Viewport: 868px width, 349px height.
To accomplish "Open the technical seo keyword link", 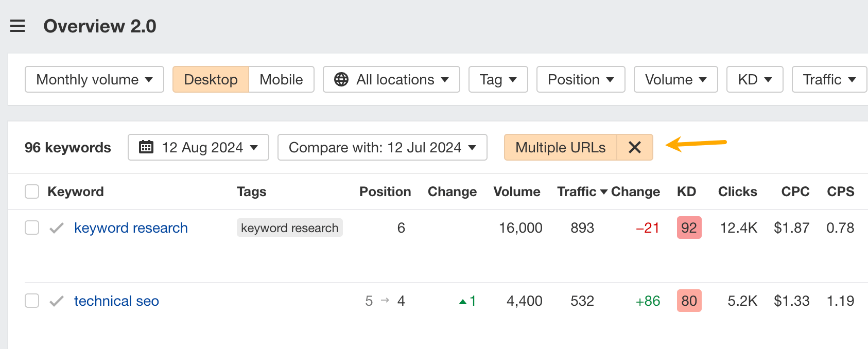I will (116, 301).
